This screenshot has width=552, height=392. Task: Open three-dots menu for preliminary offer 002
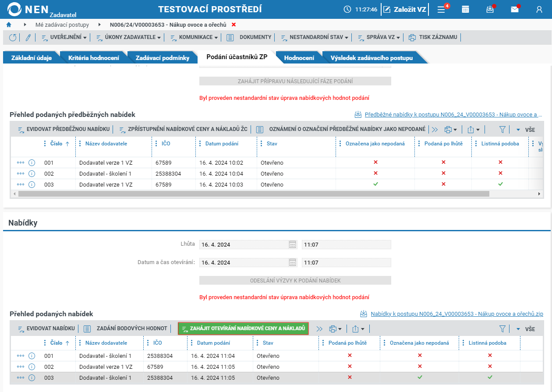coord(21,174)
